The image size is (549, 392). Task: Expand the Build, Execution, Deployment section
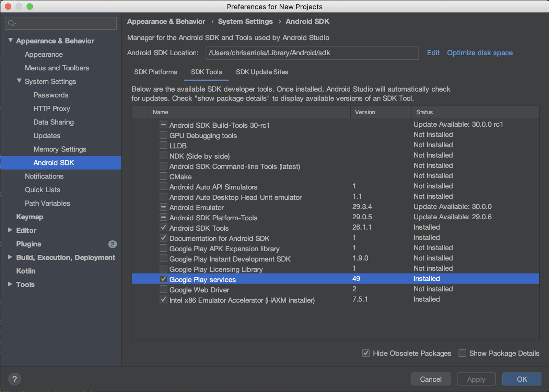(x=10, y=257)
